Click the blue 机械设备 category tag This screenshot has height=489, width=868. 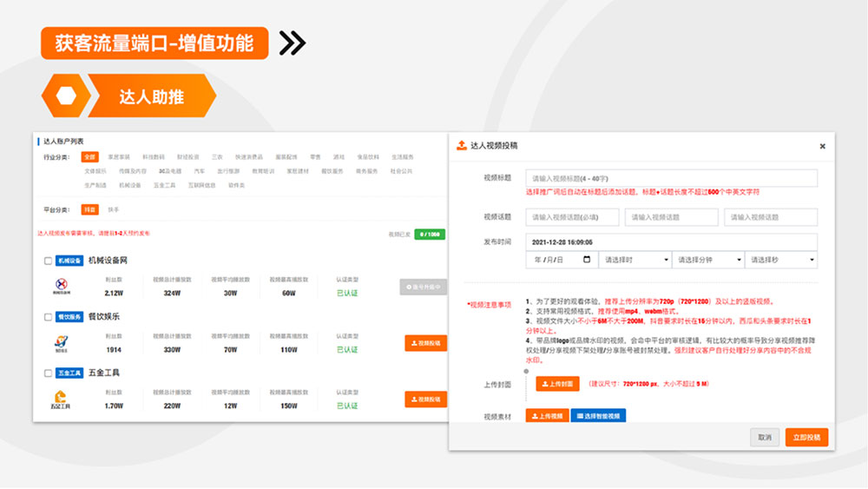point(69,261)
